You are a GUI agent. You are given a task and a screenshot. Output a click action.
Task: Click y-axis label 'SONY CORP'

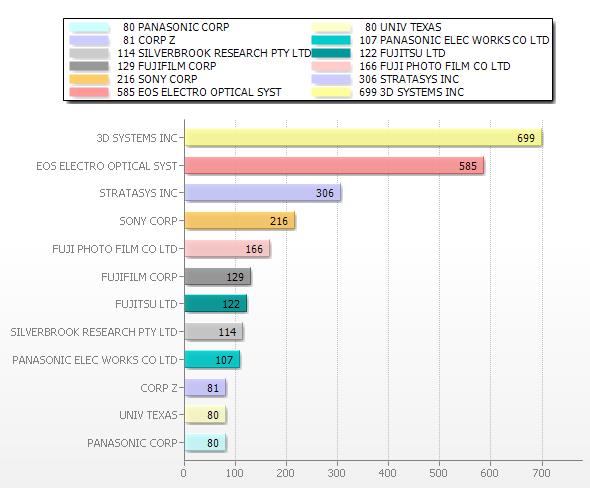148,221
